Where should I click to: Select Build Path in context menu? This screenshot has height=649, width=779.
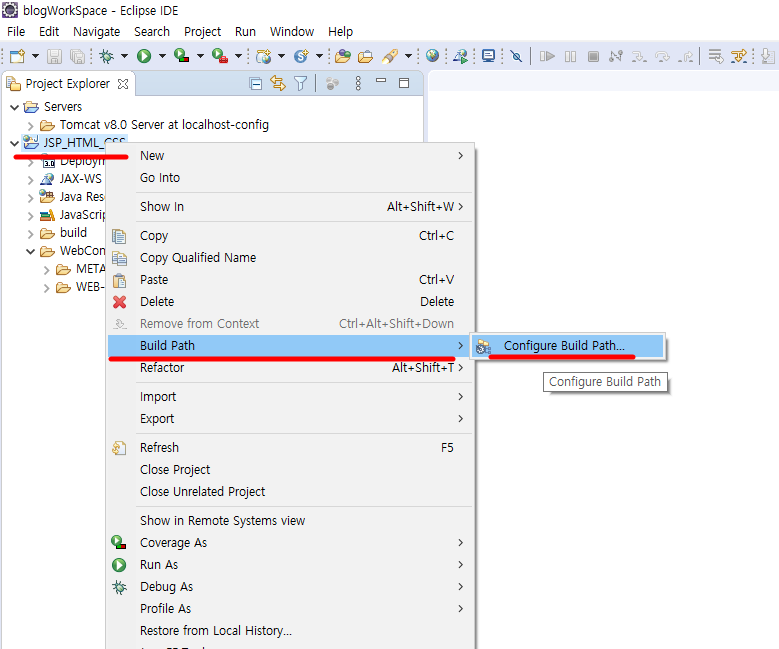point(290,346)
